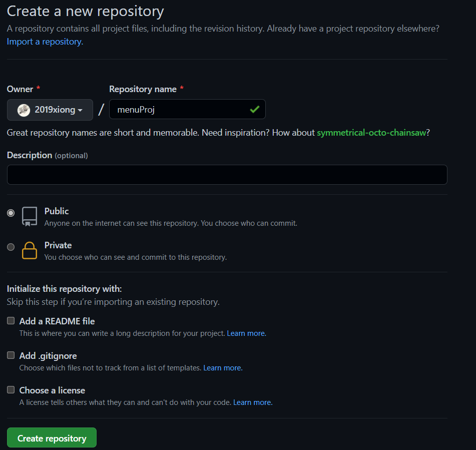This screenshot has height=450, width=476.
Task: Click the Public option label
Action: tap(57, 211)
